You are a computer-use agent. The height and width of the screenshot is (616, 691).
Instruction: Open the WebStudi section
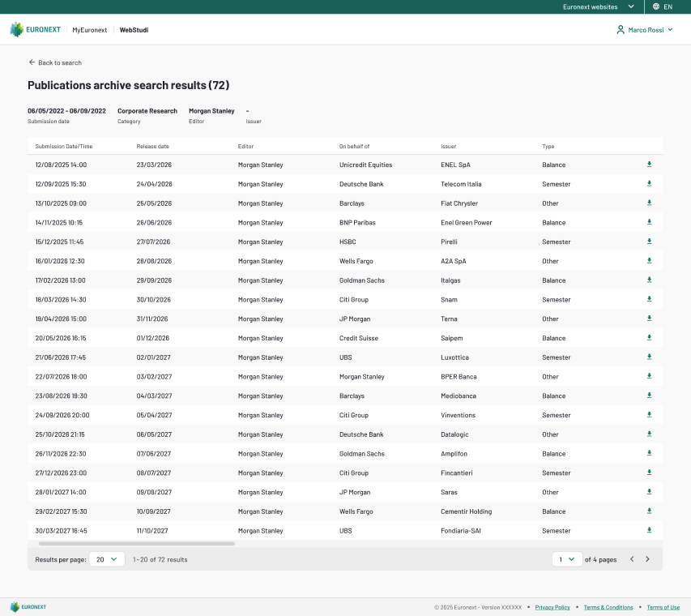coord(134,30)
